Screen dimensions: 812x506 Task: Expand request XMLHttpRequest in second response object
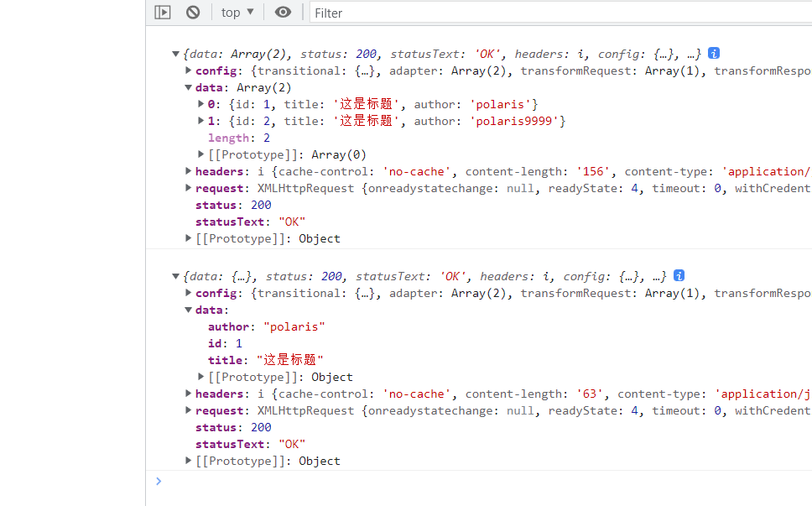coord(189,410)
